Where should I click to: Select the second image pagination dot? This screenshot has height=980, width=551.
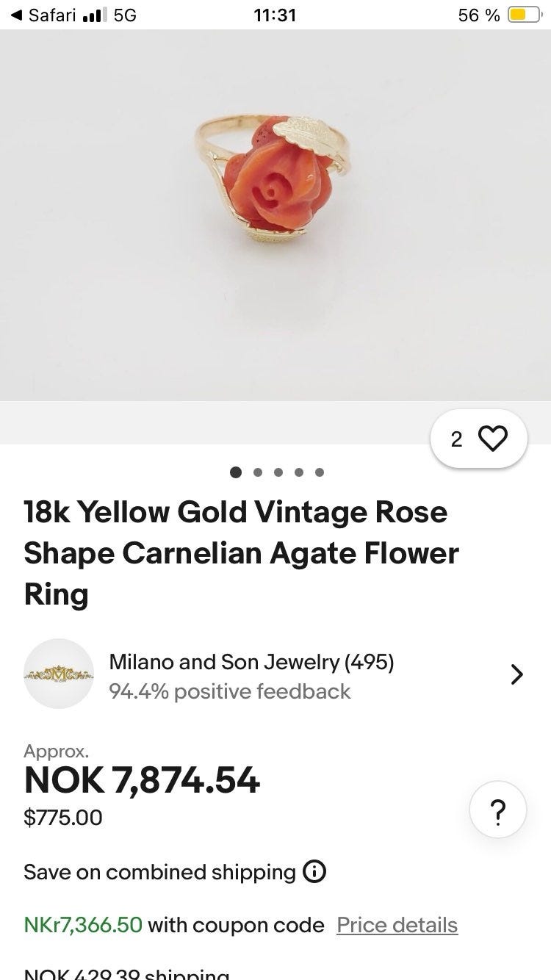click(257, 472)
